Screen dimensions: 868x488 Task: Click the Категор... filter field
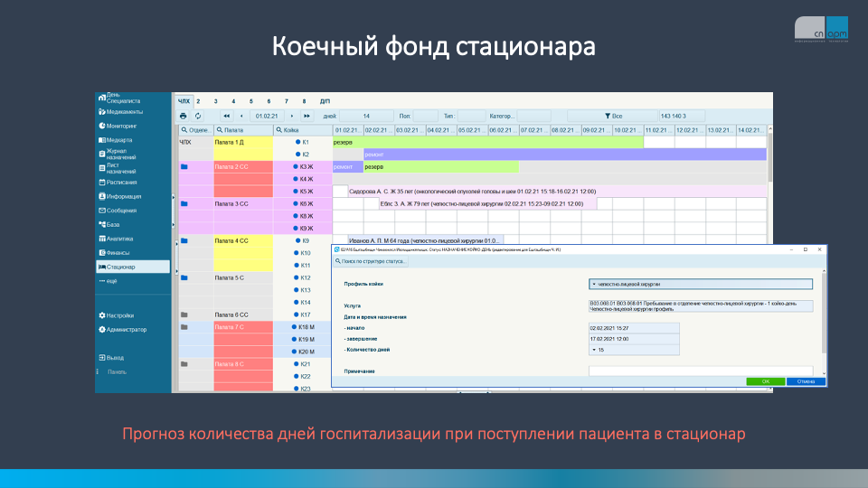(x=533, y=117)
